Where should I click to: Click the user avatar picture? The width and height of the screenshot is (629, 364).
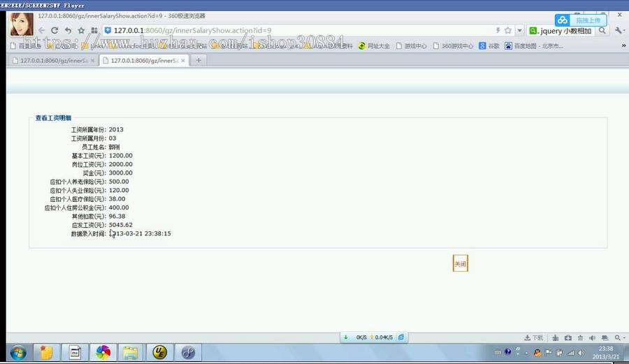22,24
